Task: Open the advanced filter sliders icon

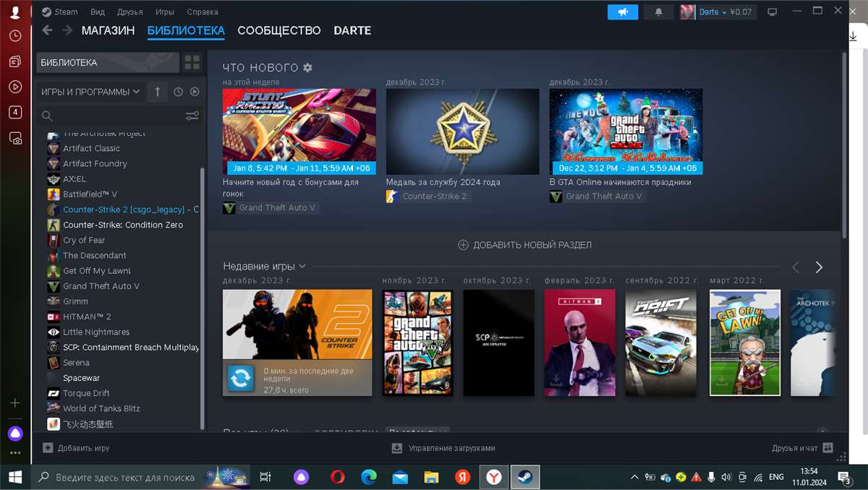Action: (x=192, y=116)
